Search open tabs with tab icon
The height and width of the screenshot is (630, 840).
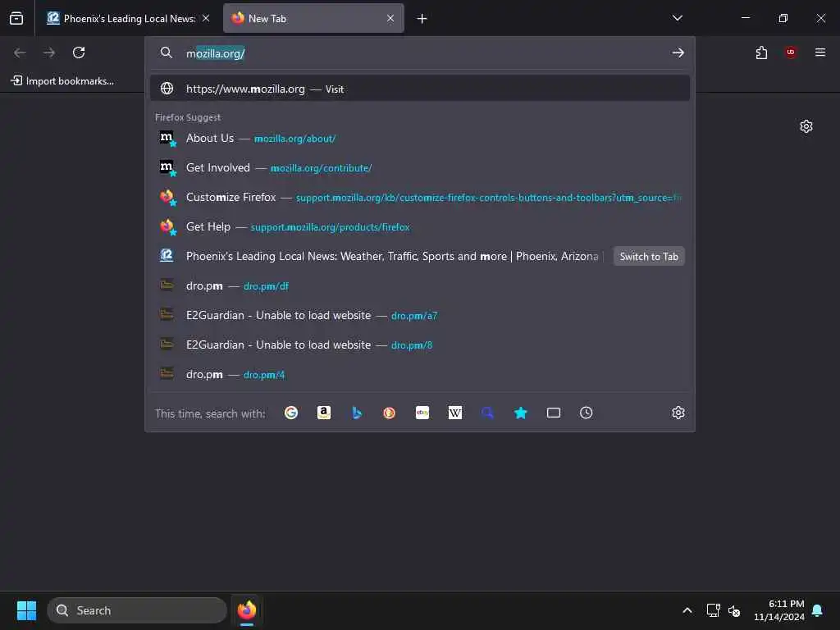[x=554, y=413]
